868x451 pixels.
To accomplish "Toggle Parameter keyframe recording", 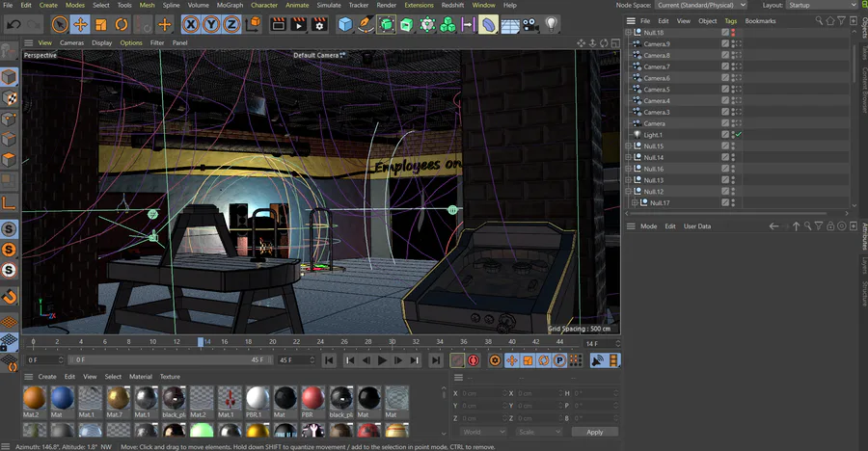I will [559, 360].
